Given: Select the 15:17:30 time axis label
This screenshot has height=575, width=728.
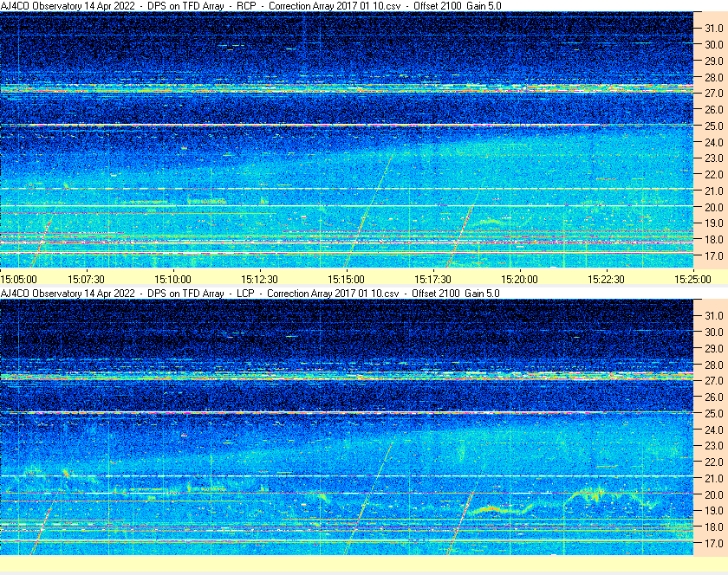Looking at the screenshot, I should (x=432, y=280).
